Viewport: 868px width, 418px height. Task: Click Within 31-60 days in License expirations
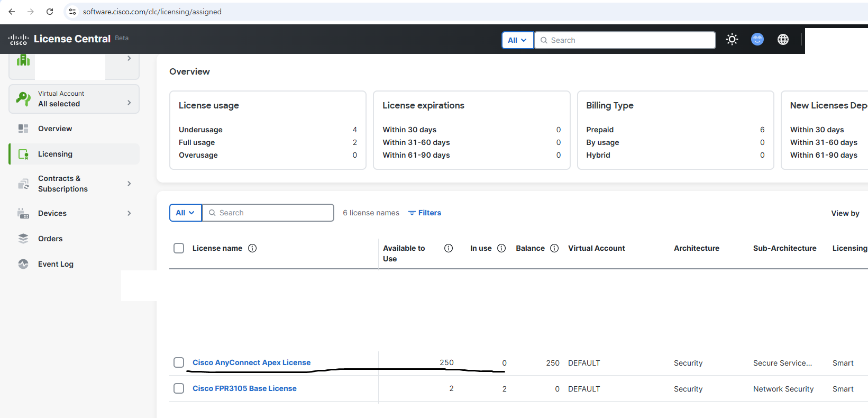pos(471,142)
